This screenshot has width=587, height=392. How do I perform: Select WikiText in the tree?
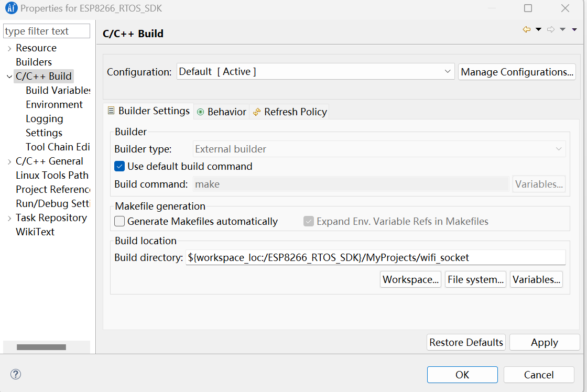coord(35,232)
